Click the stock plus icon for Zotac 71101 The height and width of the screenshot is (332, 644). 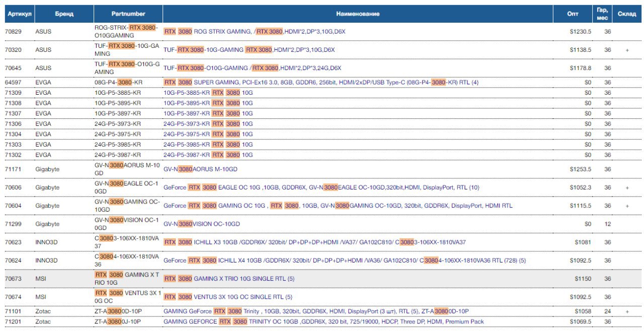point(627,311)
